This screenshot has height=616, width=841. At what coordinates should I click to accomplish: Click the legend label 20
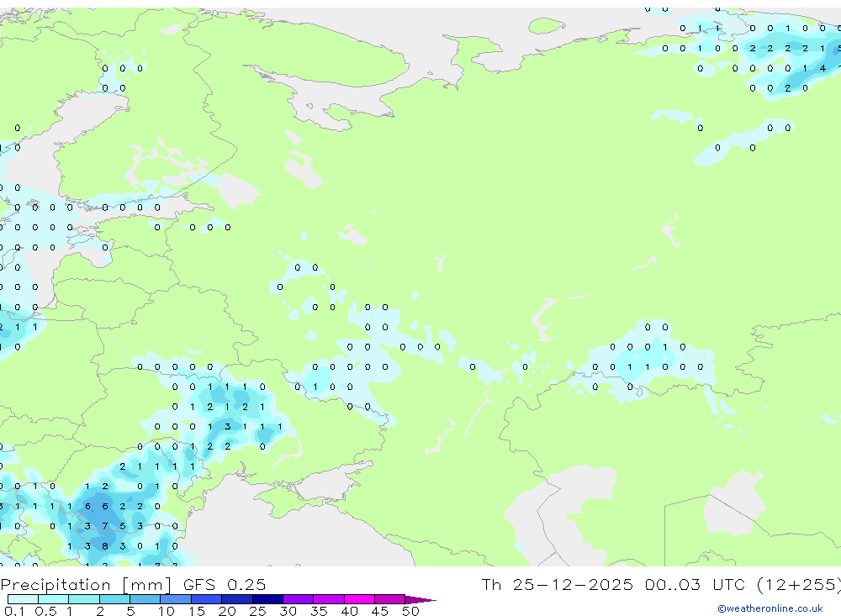click(x=227, y=611)
